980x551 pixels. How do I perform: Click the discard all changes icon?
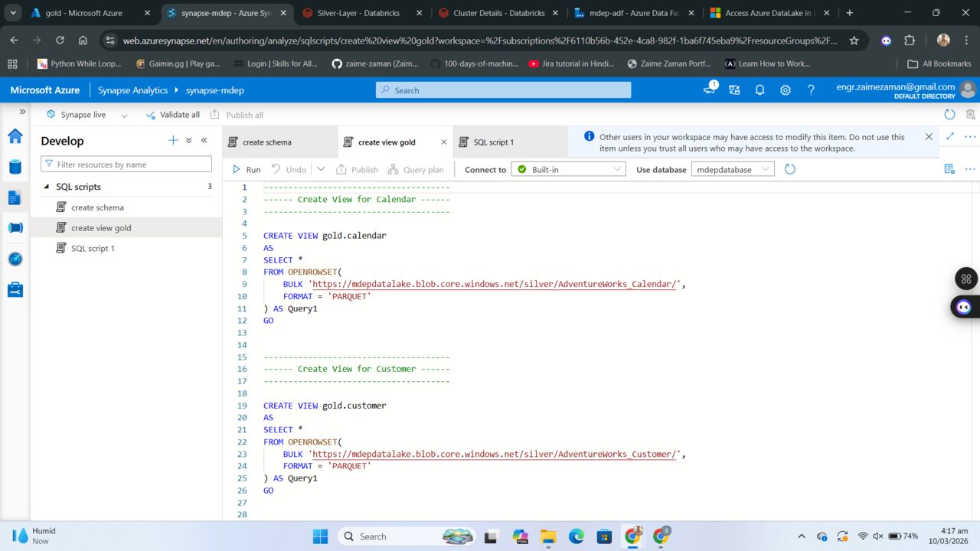coord(971,115)
